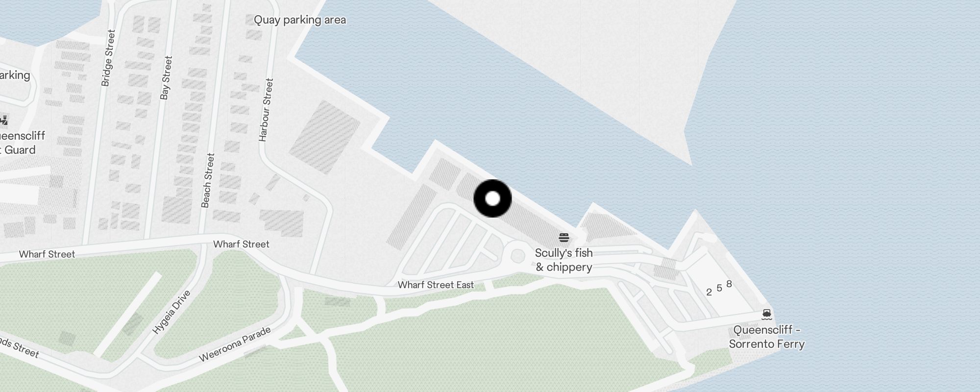The image size is (980, 392).
Task: Click the roundabout beside Scully's
Action: click(x=517, y=255)
